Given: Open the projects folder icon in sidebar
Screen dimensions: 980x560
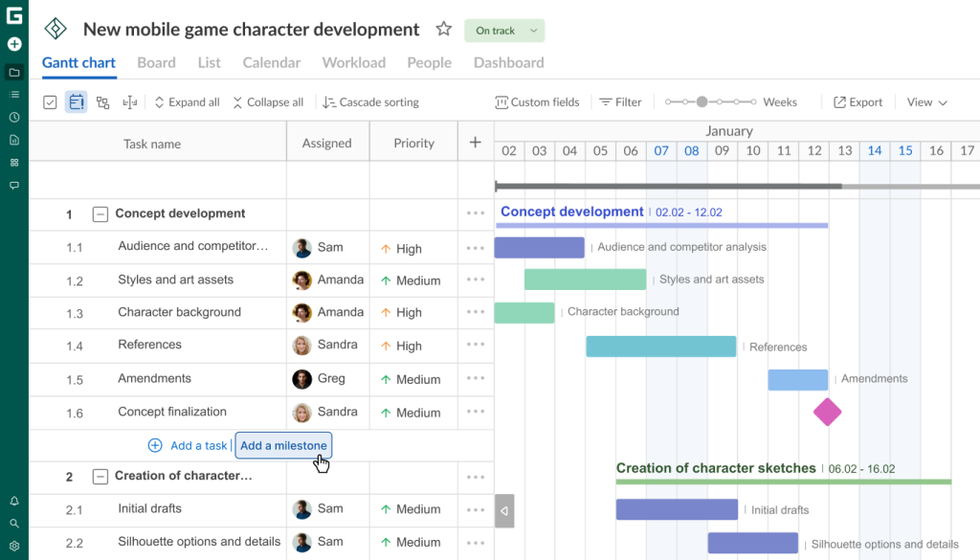Looking at the screenshot, I should pos(13,72).
